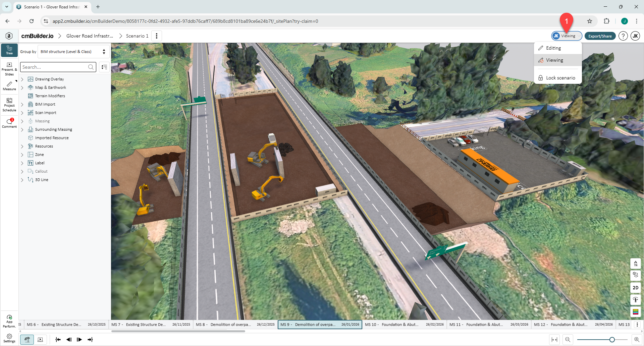
Task: Bookmark this page with star icon
Action: coord(590,21)
